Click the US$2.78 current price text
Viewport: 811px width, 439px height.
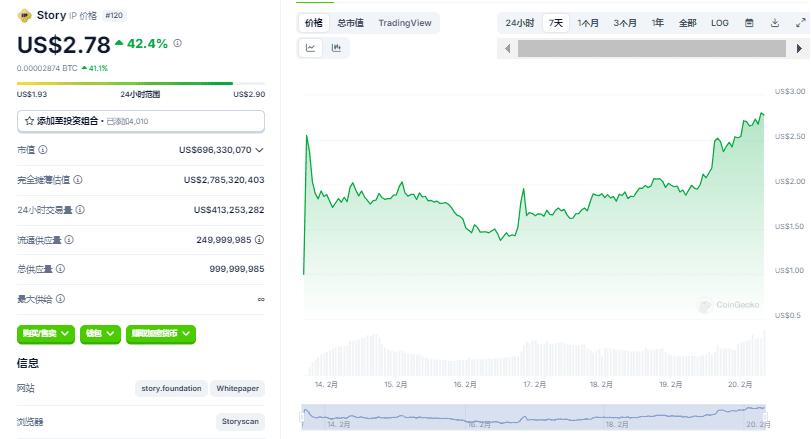pyautogui.click(x=64, y=45)
